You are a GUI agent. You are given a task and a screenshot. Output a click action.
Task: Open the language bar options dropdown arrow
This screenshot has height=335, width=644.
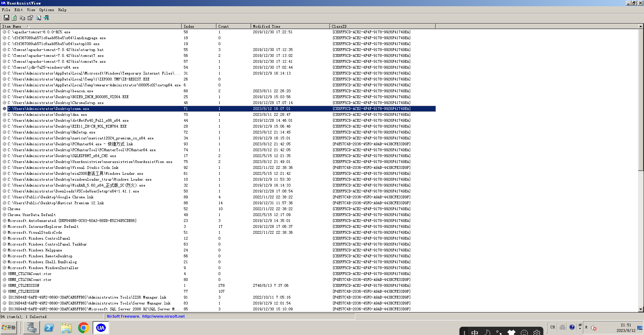580,328
